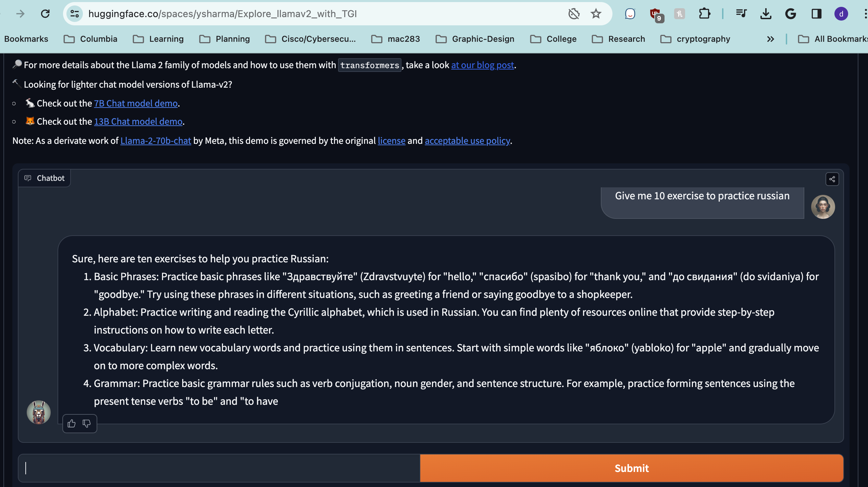Open the Columbia bookmarks folder
868x487 pixels.
click(x=90, y=39)
